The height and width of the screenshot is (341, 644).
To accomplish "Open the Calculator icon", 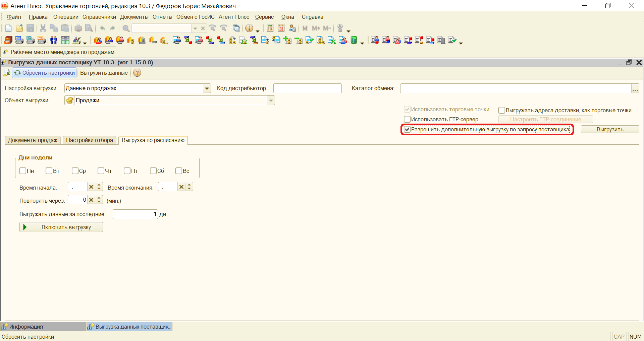I will tap(270, 28).
